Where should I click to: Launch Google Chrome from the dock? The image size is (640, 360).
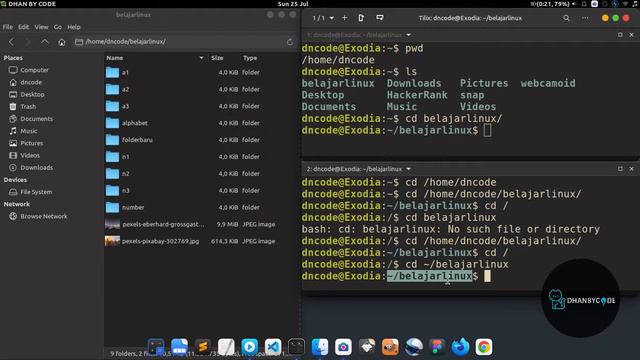tap(484, 347)
